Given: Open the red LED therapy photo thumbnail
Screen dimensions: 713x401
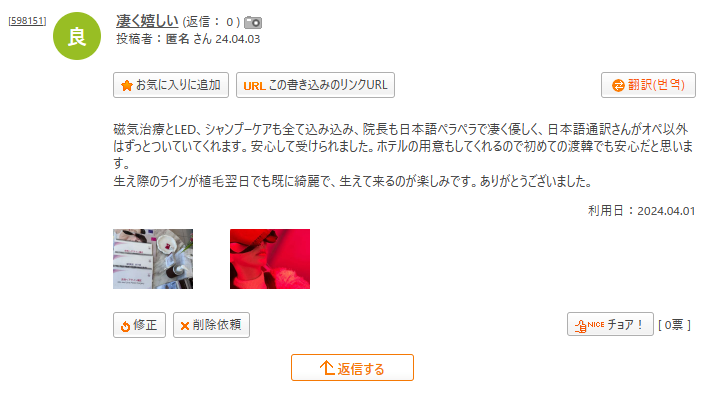Looking at the screenshot, I should click(x=270, y=259).
